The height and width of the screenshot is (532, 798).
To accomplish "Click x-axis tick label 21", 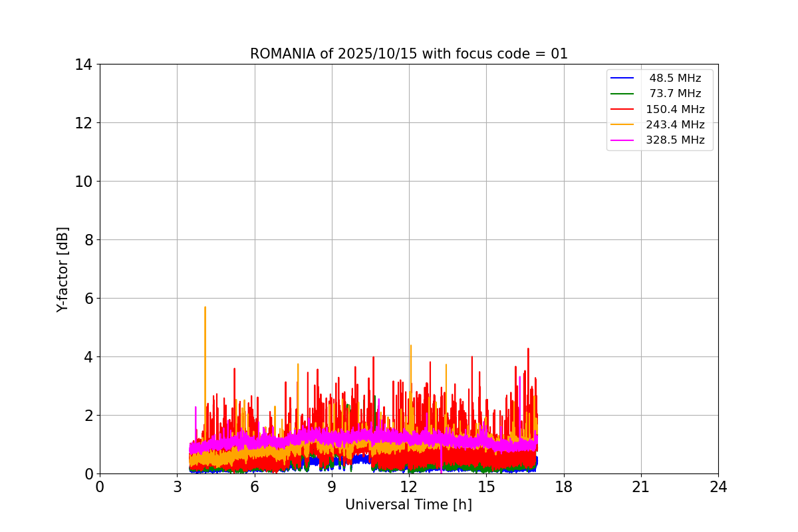I will 641,487.
